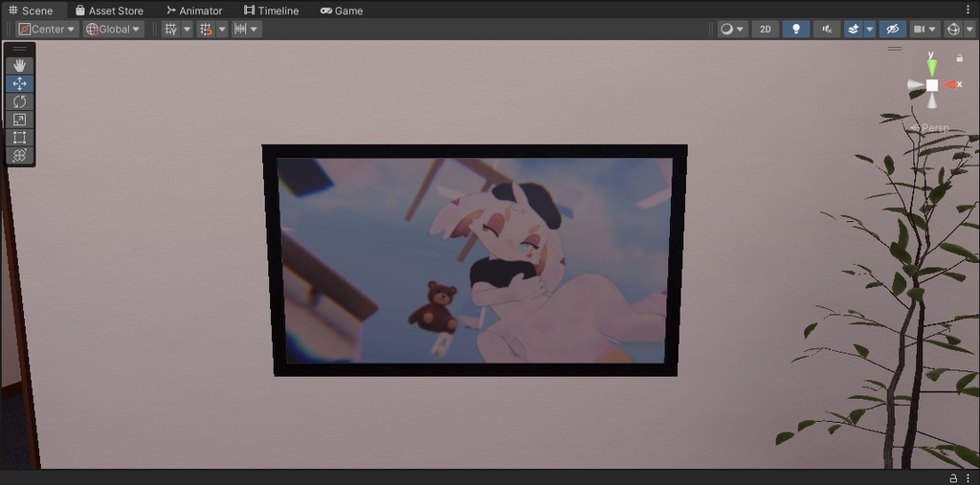The width and height of the screenshot is (980, 485).
Task: Select the Hand view tool
Action: click(19, 66)
